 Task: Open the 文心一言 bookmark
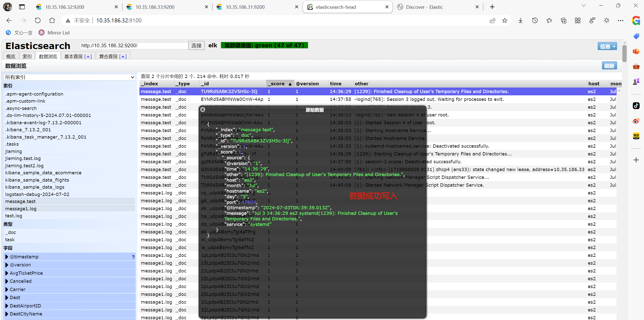point(19,33)
